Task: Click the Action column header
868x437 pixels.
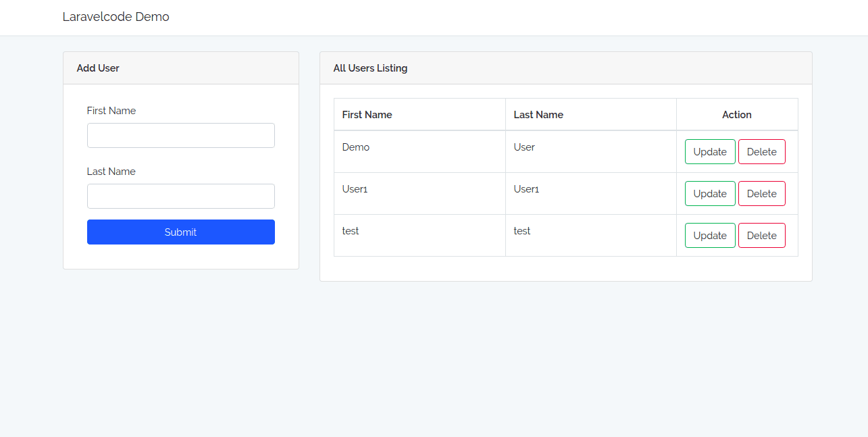Action: tap(736, 114)
